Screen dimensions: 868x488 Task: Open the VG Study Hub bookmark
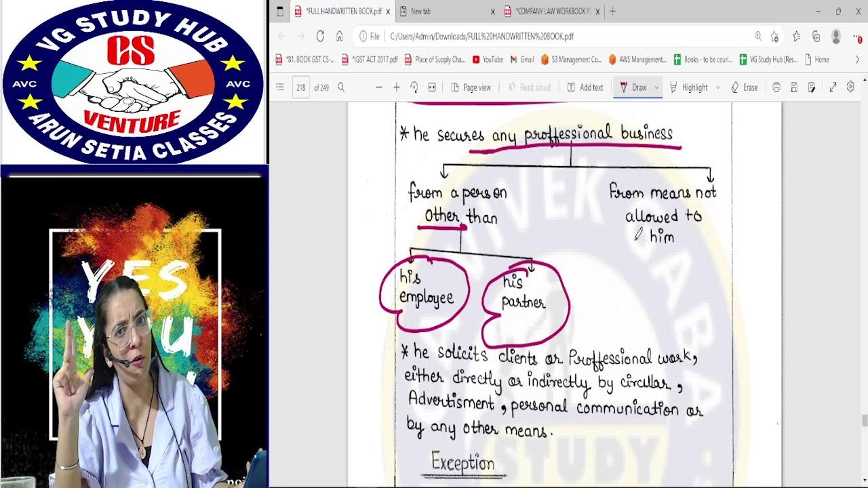tap(768, 60)
